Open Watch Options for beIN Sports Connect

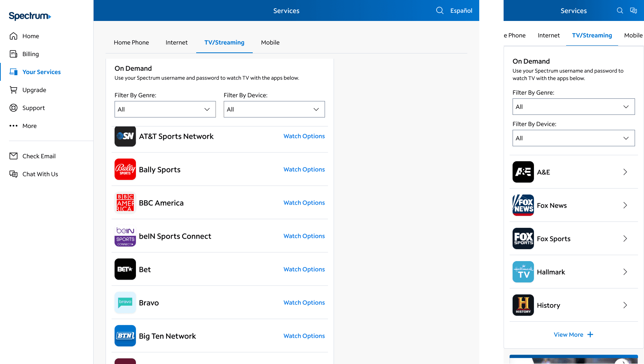pos(304,236)
